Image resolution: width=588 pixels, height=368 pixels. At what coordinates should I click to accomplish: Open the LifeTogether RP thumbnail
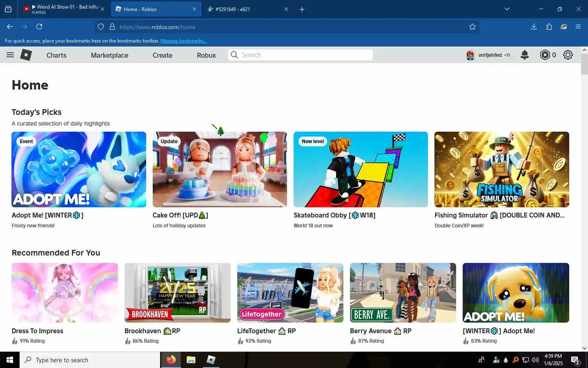tap(290, 293)
